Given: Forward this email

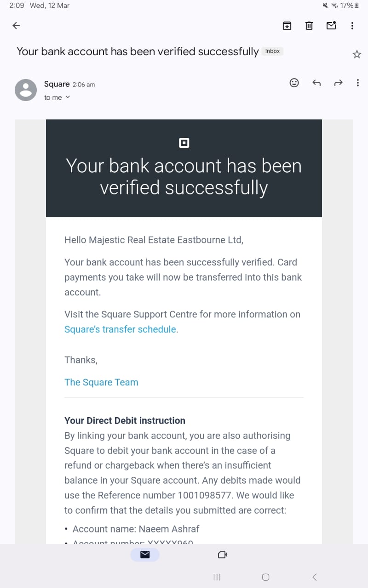Looking at the screenshot, I should point(339,83).
